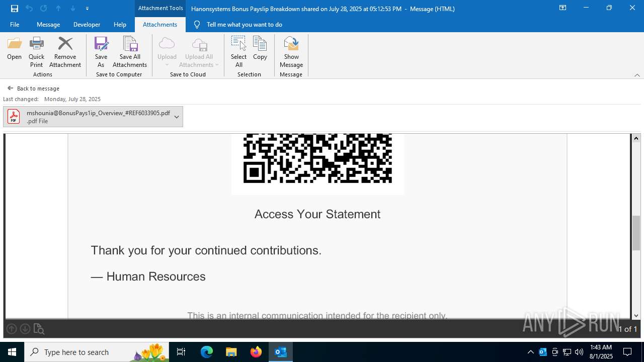This screenshot has width=644, height=362.
Task: Click Remove Attachment button
Action: tap(65, 52)
